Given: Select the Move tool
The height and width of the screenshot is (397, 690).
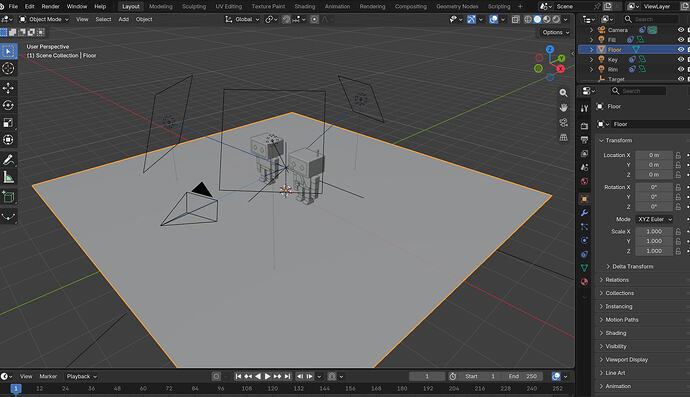Looking at the screenshot, I should pos(8,88).
